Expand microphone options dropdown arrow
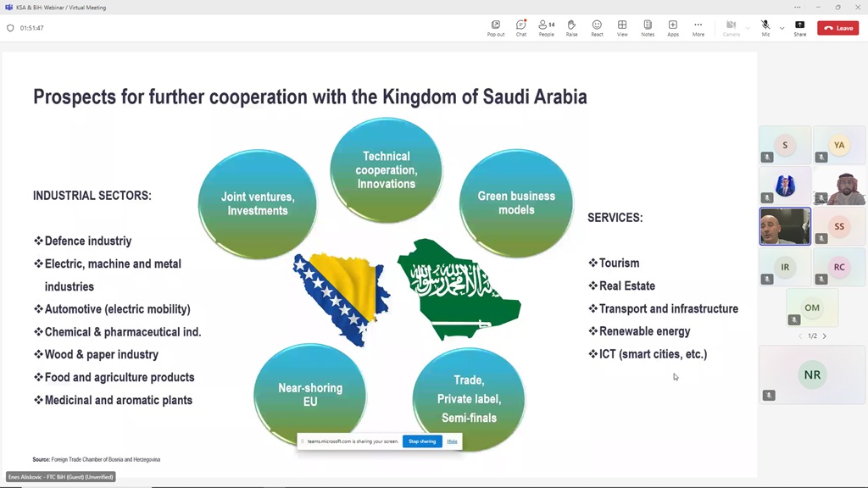Image resolution: width=868 pixels, height=488 pixels. [x=782, y=28]
